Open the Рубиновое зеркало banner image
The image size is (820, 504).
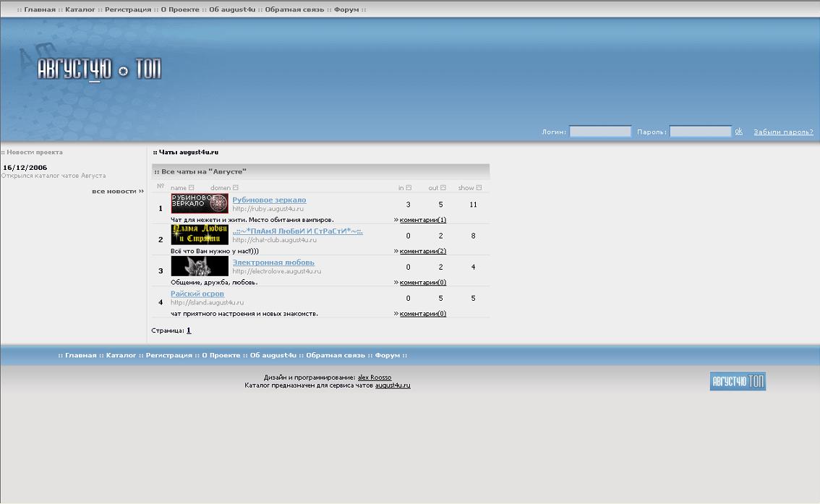click(200, 203)
